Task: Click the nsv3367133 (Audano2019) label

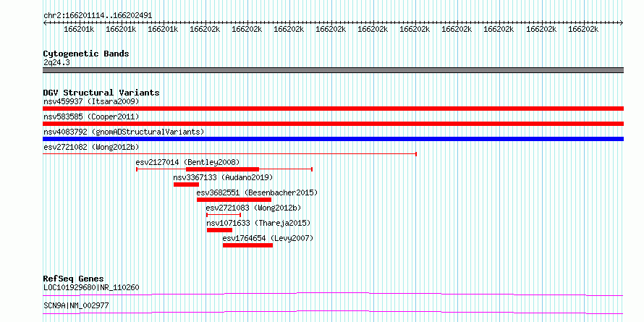Action: coord(223,177)
